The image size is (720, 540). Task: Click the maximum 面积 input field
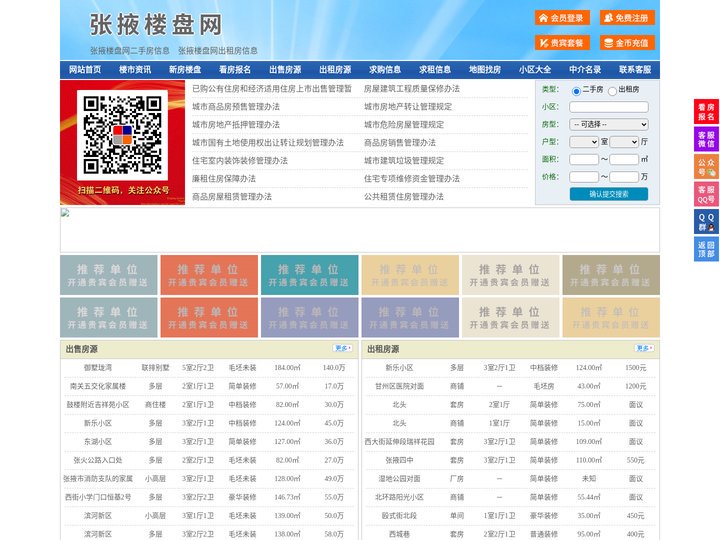624,159
